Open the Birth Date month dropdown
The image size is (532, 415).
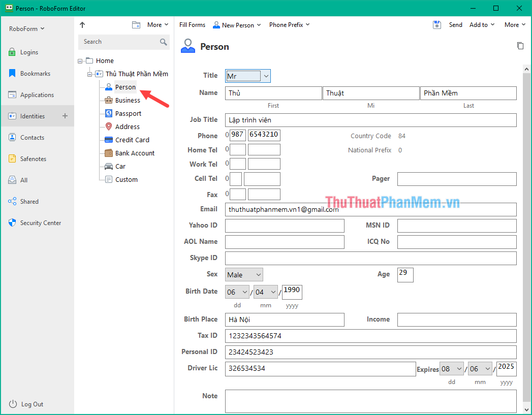265,292
